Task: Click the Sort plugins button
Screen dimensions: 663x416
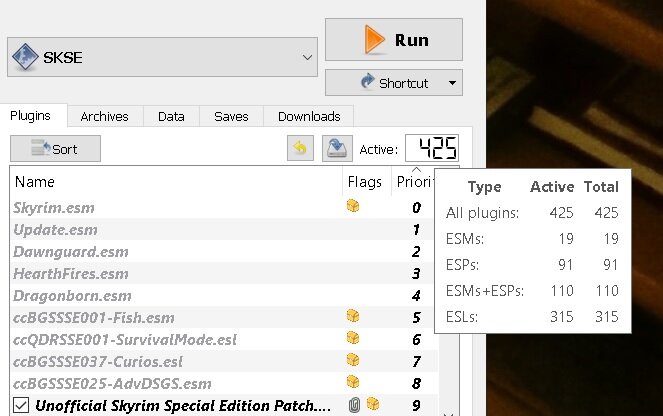Action: point(55,148)
